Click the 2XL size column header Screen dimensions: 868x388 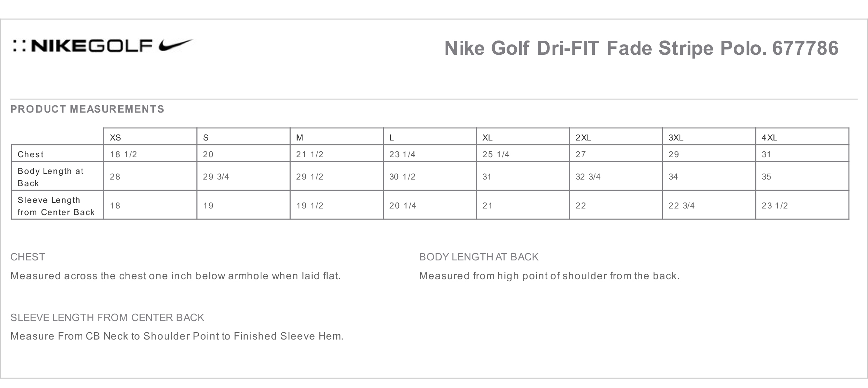click(x=583, y=138)
